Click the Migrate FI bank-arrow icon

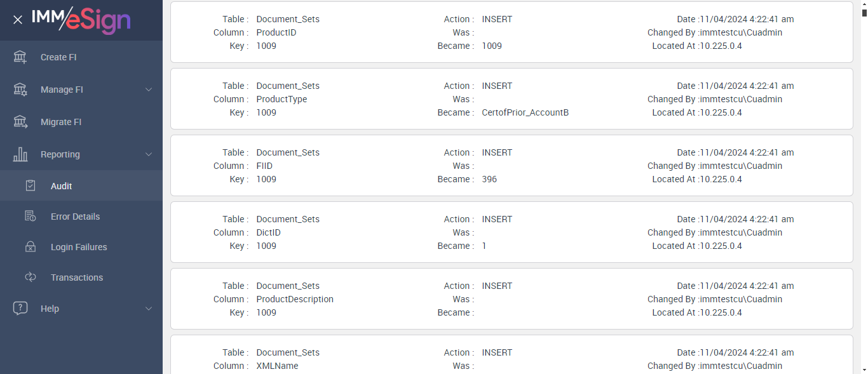pyautogui.click(x=20, y=122)
